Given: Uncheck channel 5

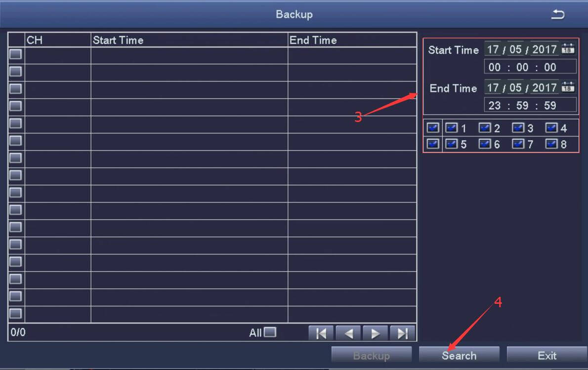Looking at the screenshot, I should click(x=451, y=144).
